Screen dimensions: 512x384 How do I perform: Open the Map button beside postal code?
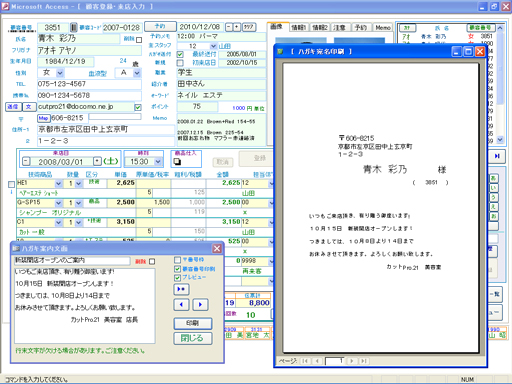click(x=43, y=118)
